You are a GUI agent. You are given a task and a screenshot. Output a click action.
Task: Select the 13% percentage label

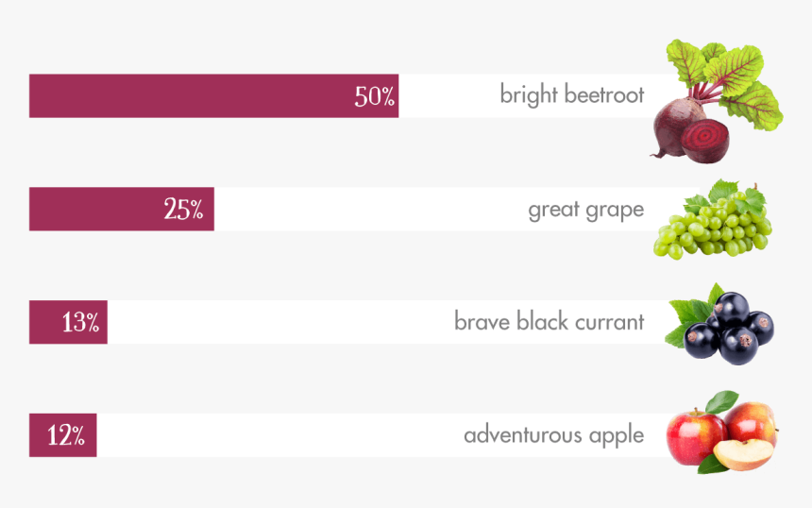pyautogui.click(x=80, y=323)
